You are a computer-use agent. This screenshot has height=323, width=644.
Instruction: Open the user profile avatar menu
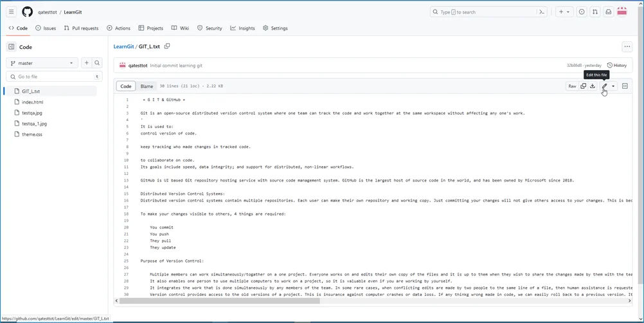pyautogui.click(x=622, y=12)
